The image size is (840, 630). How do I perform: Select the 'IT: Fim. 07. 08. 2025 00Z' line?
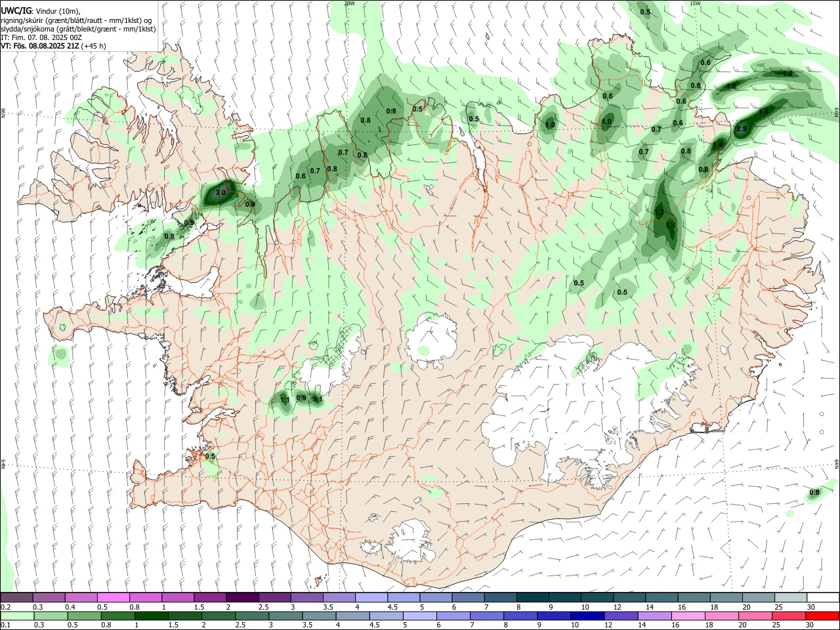[x=41, y=37]
